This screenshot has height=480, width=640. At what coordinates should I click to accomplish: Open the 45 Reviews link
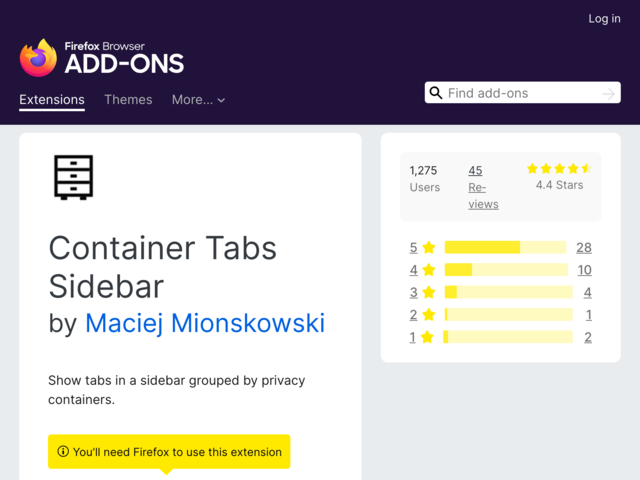(x=483, y=187)
